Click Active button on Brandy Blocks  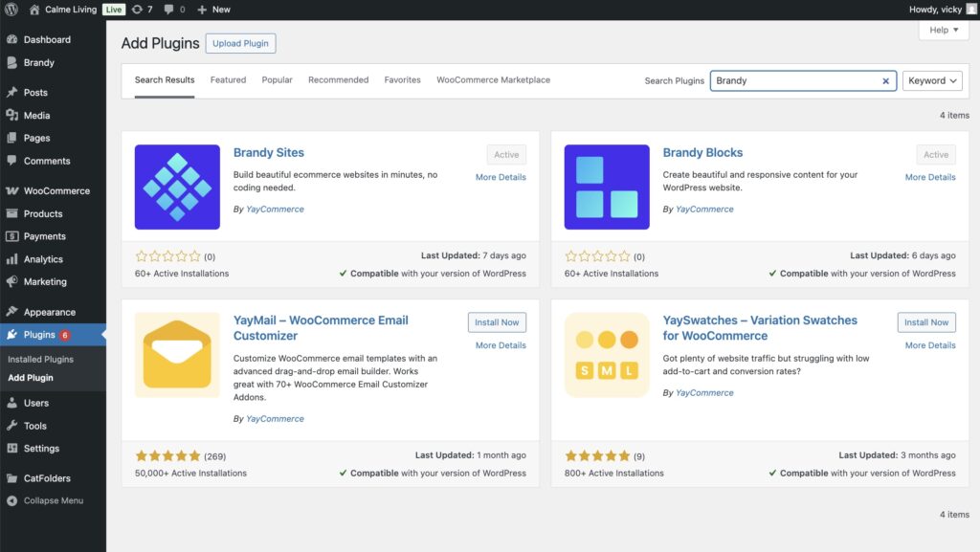(x=936, y=154)
